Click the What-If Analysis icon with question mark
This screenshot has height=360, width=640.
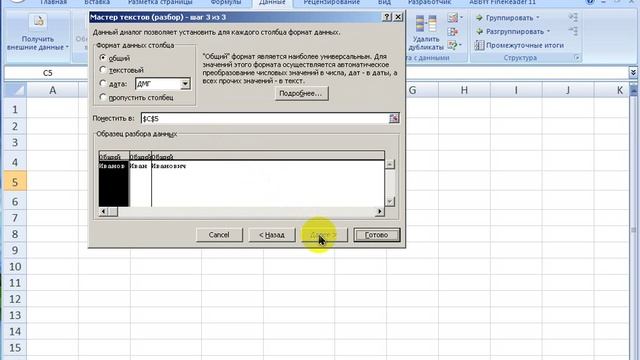coord(453,45)
